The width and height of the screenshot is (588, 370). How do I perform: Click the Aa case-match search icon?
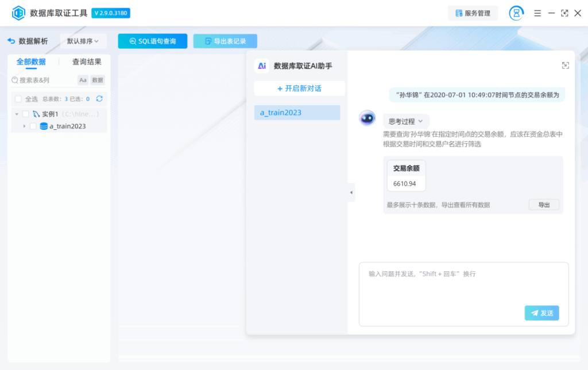(83, 80)
